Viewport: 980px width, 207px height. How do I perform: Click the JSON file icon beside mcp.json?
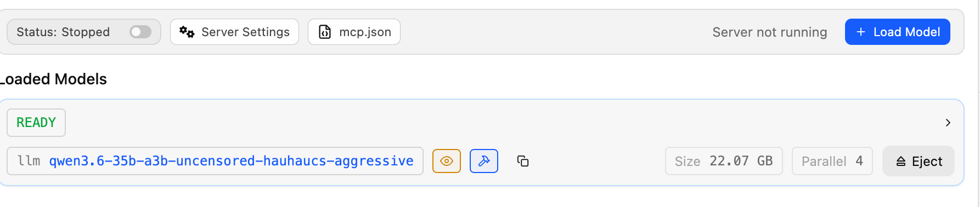pyautogui.click(x=325, y=32)
